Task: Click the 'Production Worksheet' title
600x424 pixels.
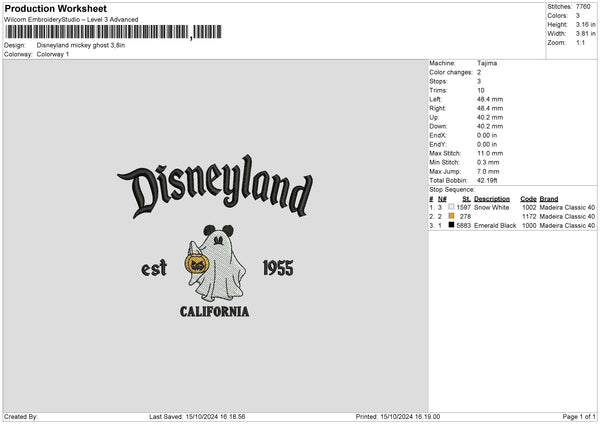Action: coord(55,8)
